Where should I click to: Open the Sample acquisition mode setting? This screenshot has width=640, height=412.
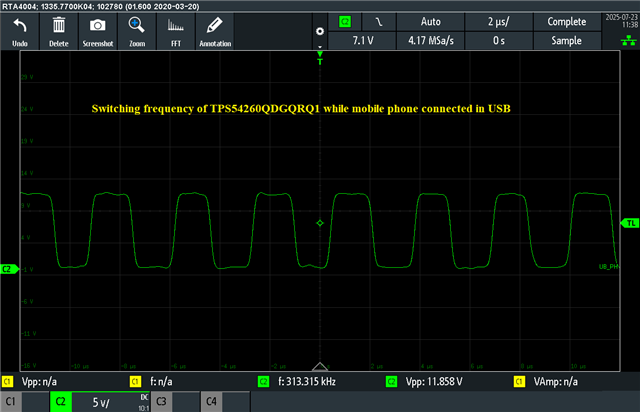pos(567,40)
